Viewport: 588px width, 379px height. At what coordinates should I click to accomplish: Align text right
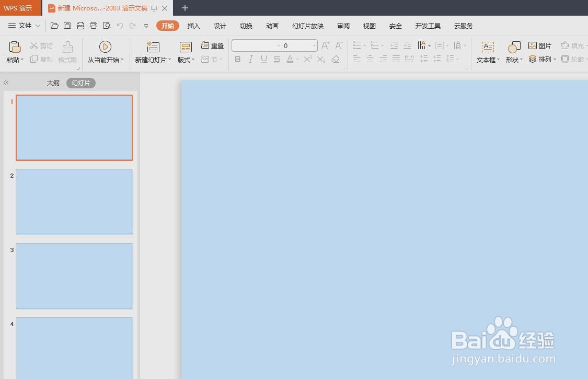coord(383,59)
